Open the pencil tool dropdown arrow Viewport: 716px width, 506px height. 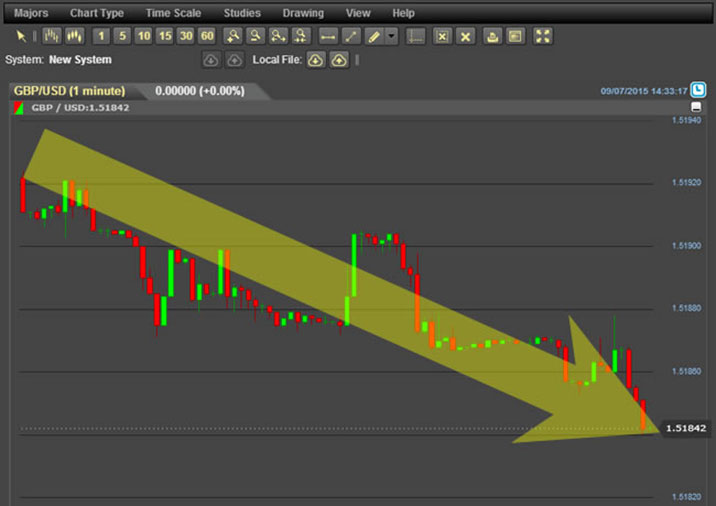(x=391, y=36)
